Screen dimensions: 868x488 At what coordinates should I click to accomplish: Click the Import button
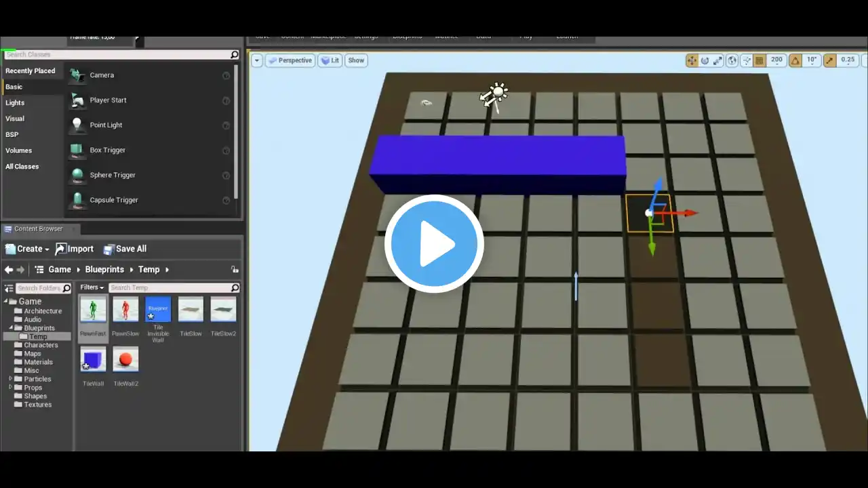[75, 249]
